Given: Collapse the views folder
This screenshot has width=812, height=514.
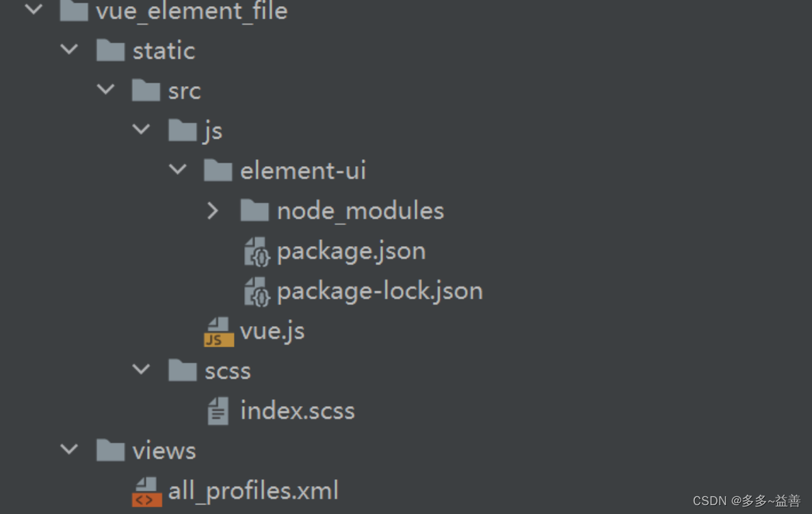Looking at the screenshot, I should click(68, 449).
